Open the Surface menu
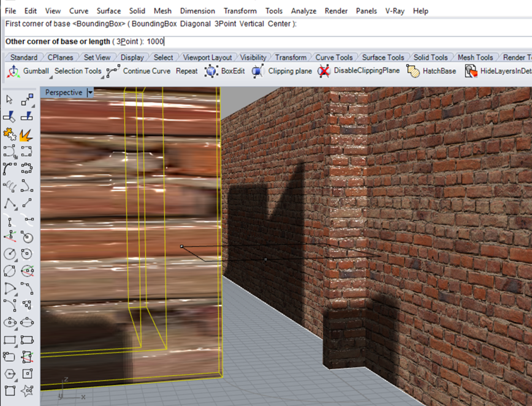 pyautogui.click(x=108, y=11)
